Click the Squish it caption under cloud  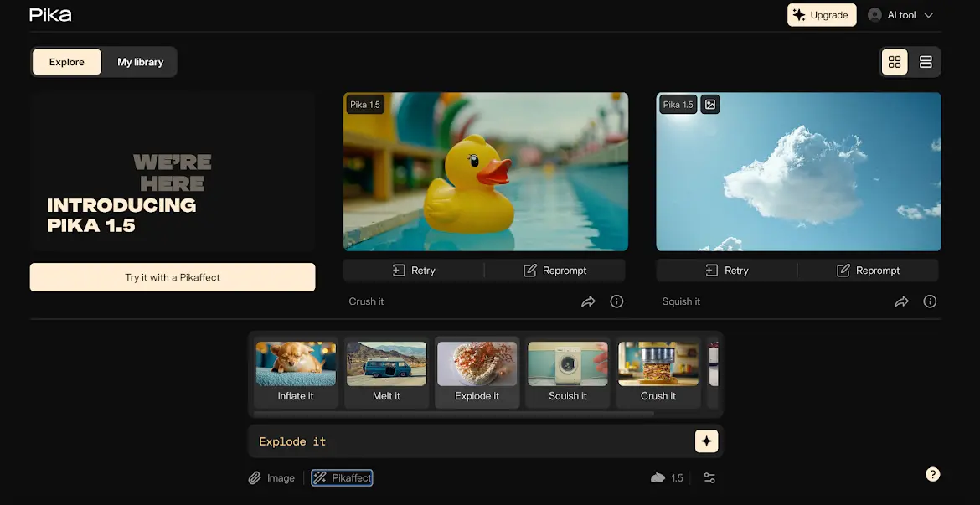click(x=681, y=301)
